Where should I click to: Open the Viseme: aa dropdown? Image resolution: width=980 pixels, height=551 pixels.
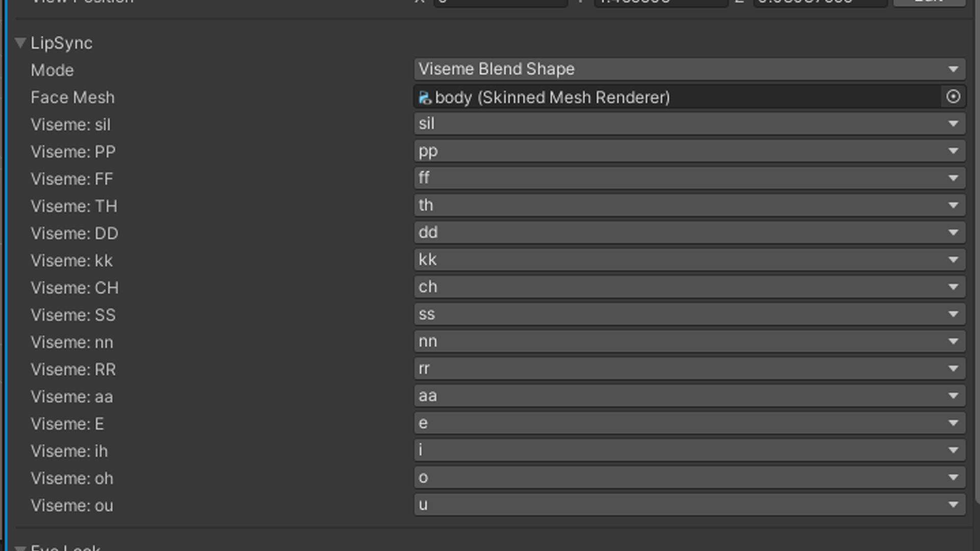pyautogui.click(x=689, y=396)
